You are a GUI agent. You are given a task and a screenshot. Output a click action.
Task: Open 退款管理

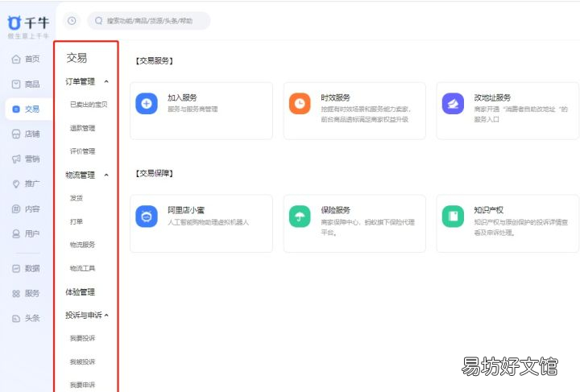pos(82,128)
